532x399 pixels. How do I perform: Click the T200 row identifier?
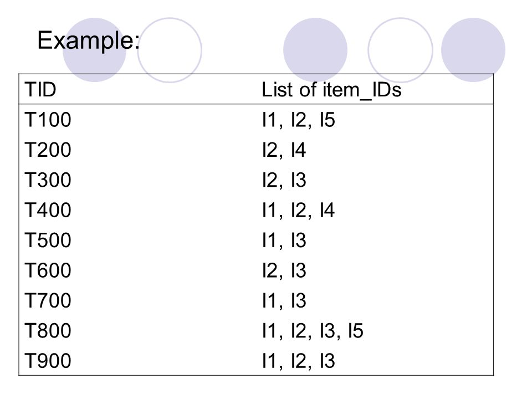click(48, 150)
